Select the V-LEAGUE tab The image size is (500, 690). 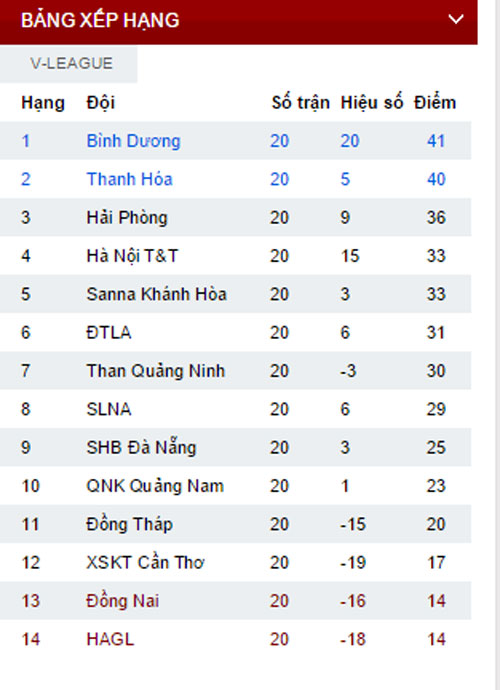click(69, 64)
